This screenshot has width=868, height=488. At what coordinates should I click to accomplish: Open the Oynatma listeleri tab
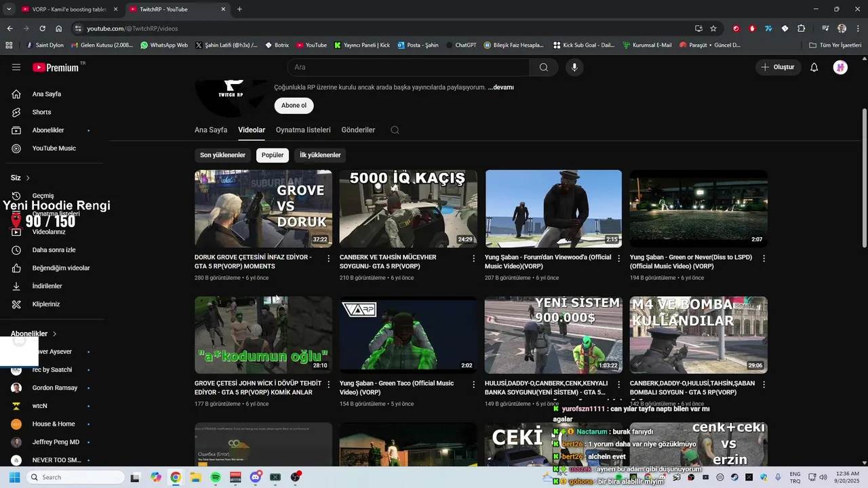click(x=303, y=130)
